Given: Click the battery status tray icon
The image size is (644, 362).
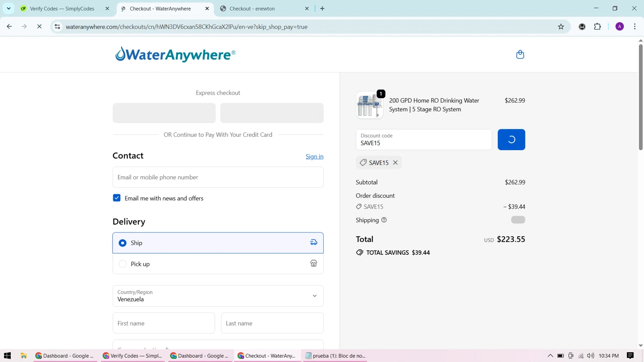Looking at the screenshot, I should [560, 356].
